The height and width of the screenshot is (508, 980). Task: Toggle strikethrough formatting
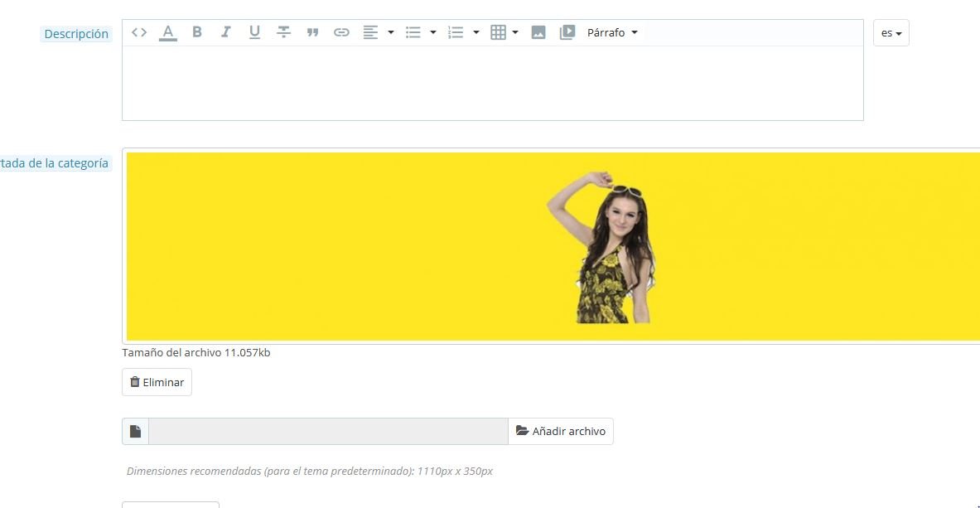pos(284,32)
